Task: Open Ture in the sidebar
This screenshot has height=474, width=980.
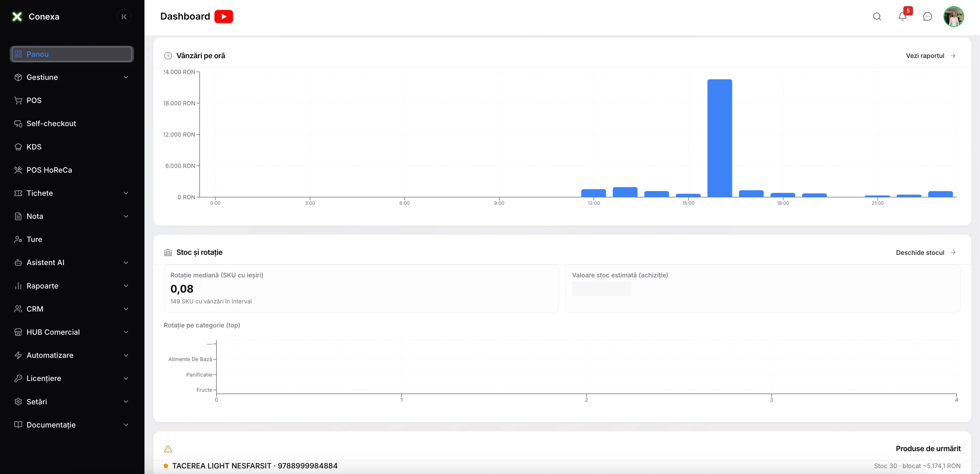Action: pos(71,239)
